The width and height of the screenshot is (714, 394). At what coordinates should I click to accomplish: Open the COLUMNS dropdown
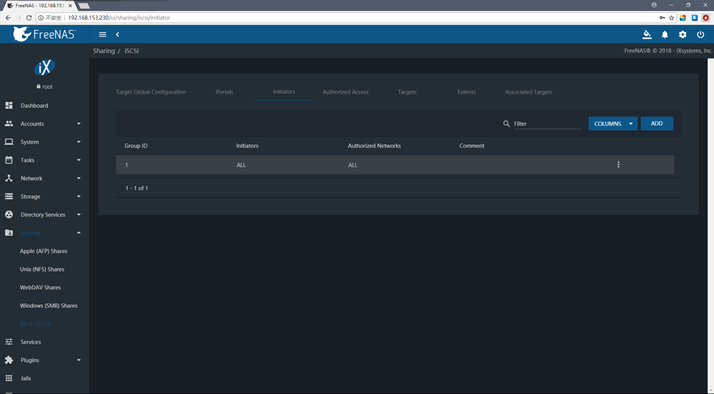[613, 123]
